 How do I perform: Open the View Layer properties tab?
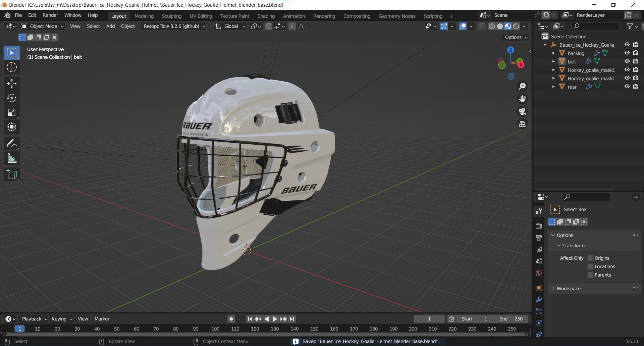click(539, 249)
